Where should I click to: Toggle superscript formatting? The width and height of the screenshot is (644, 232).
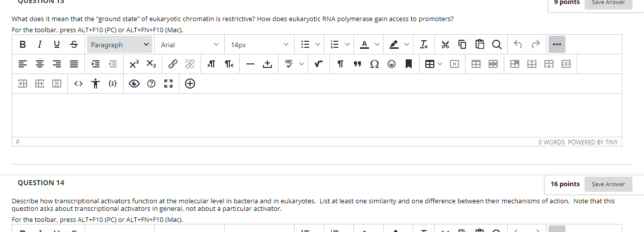(134, 64)
